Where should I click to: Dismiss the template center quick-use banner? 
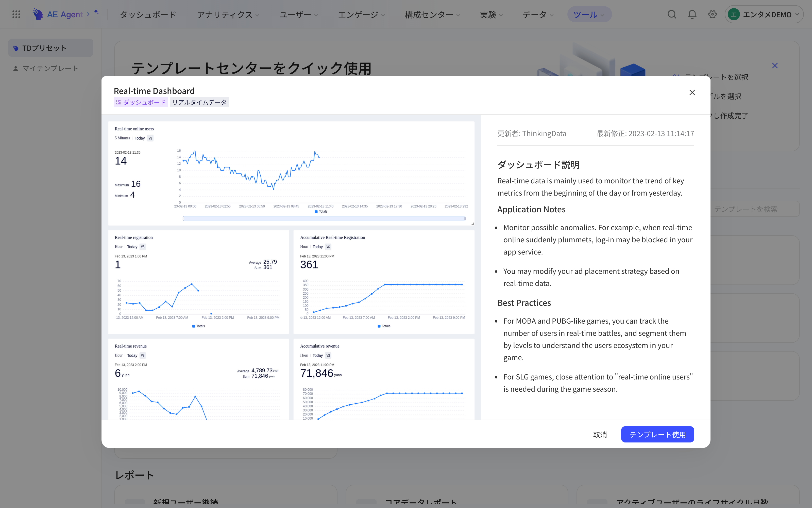click(x=775, y=66)
